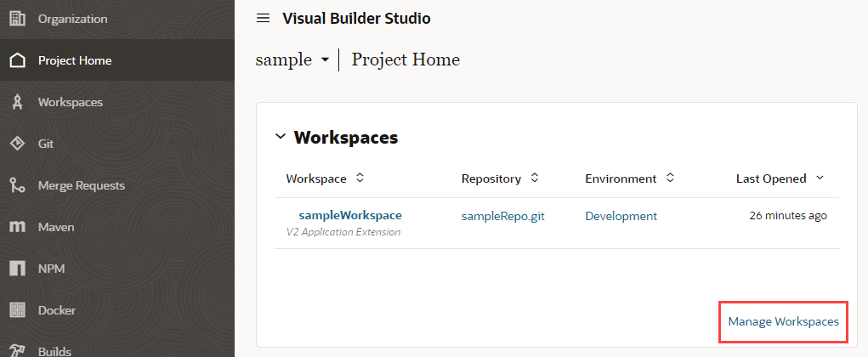Open the Development environment link
This screenshot has height=357, width=868.
point(621,217)
